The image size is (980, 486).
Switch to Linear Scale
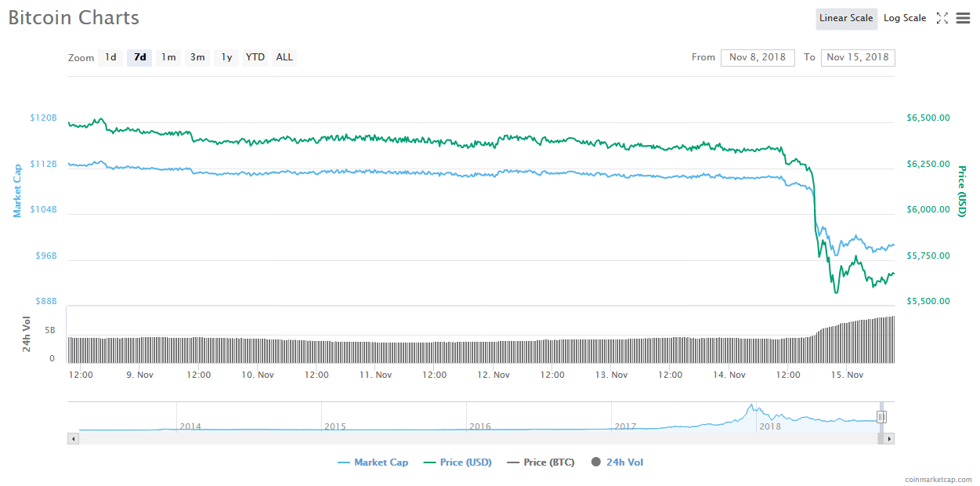click(846, 18)
